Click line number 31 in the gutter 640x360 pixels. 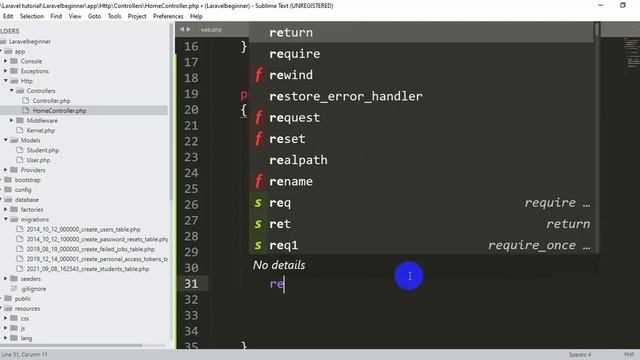[x=191, y=284]
